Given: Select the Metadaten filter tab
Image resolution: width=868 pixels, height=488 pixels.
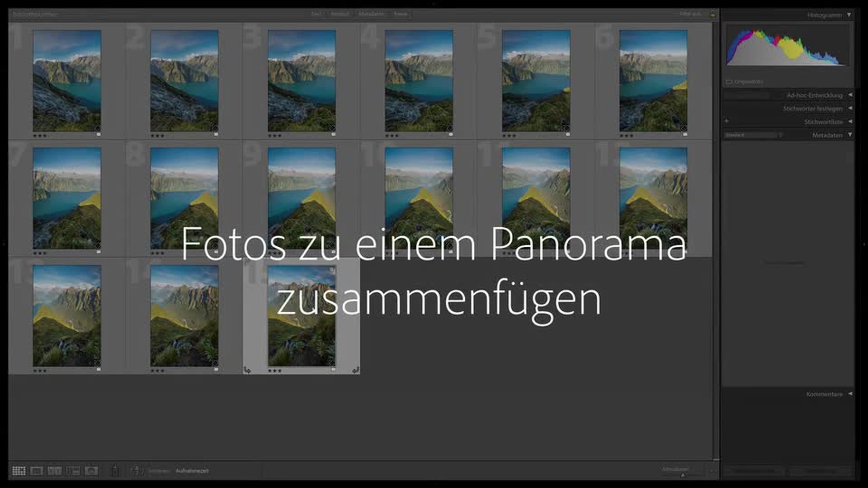Looking at the screenshot, I should click(371, 14).
